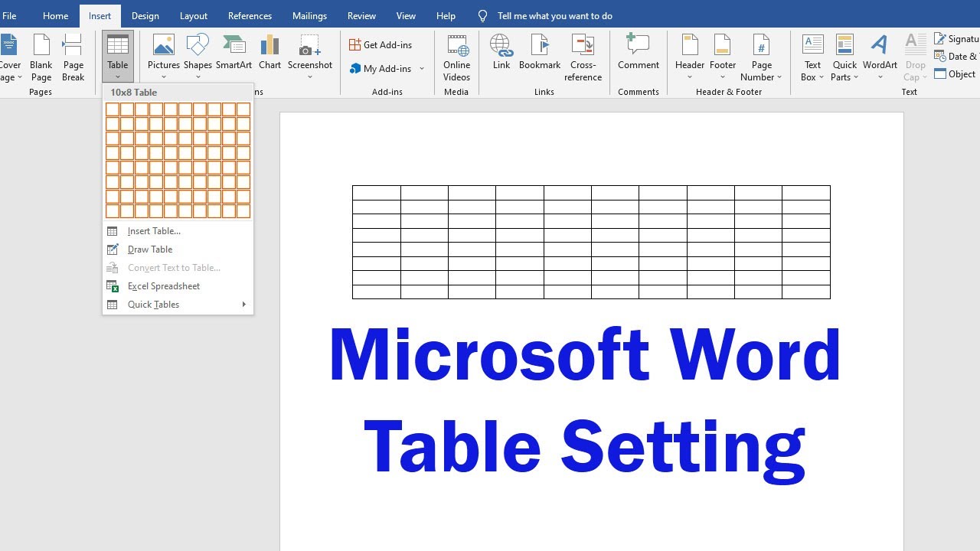This screenshot has height=551, width=980.
Task: Switch to the Home tab
Action: 55,15
